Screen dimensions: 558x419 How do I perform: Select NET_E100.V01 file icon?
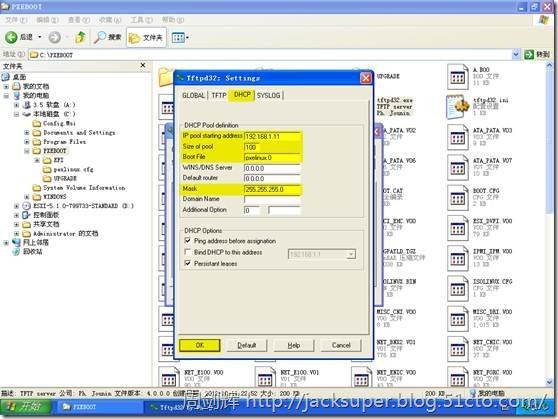(x=265, y=377)
